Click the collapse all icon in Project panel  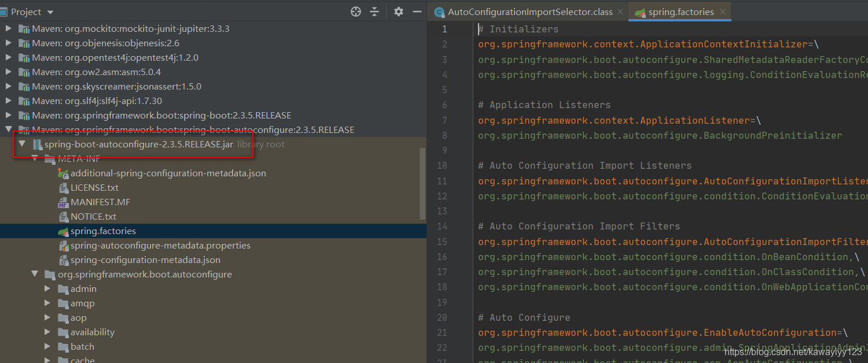point(374,12)
